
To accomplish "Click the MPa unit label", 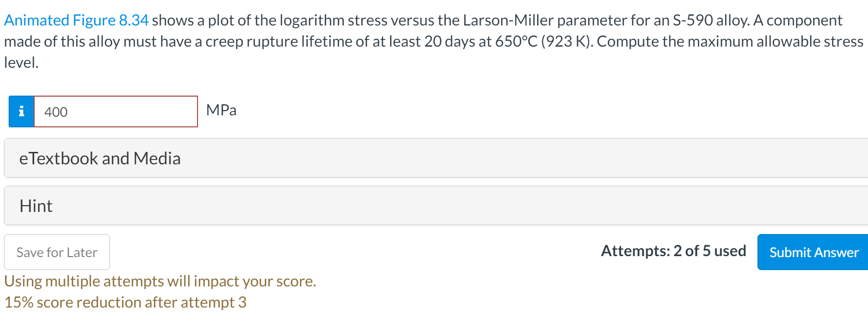I will click(221, 110).
